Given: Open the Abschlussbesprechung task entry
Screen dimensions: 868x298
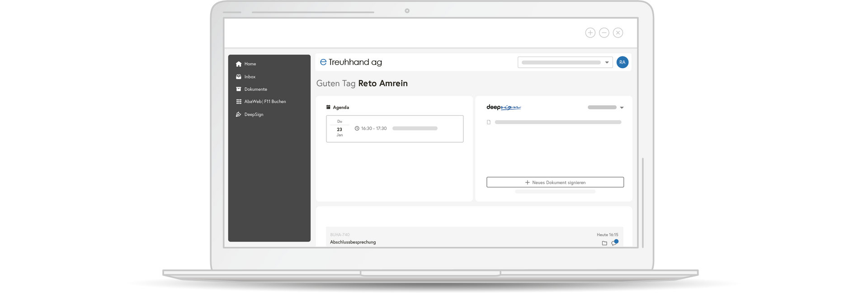Looking at the screenshot, I should (x=474, y=237).
